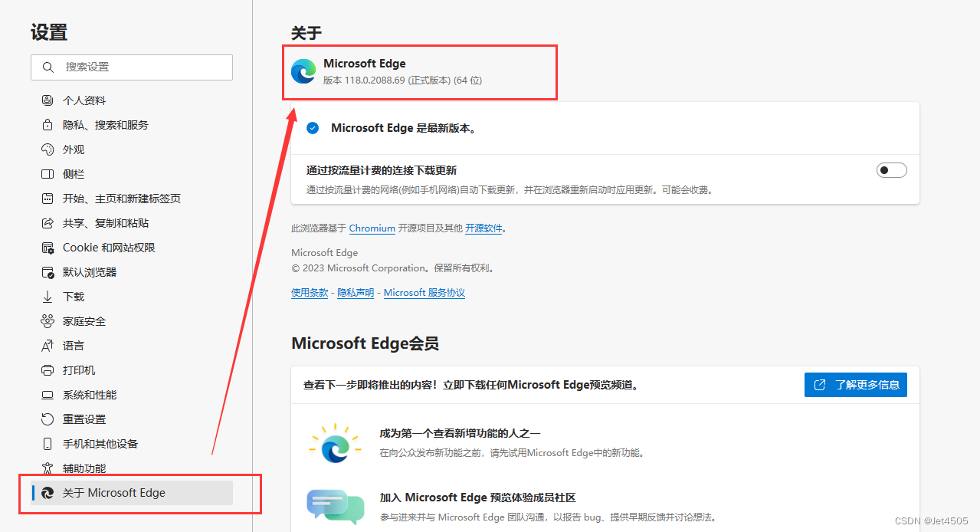The height and width of the screenshot is (532, 980).
Task: Click the System and performance laptop icon
Action: (48, 395)
